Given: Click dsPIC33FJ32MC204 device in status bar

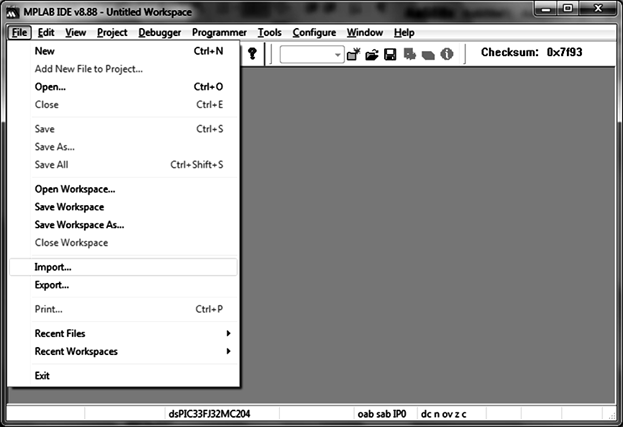Looking at the screenshot, I should [x=209, y=414].
